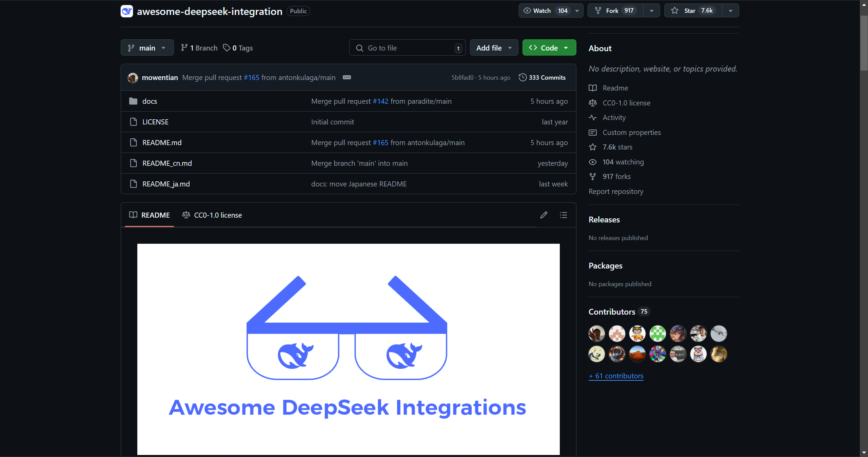The width and height of the screenshot is (868, 457).
Task: Click the README.md file icon
Action: pyautogui.click(x=133, y=142)
